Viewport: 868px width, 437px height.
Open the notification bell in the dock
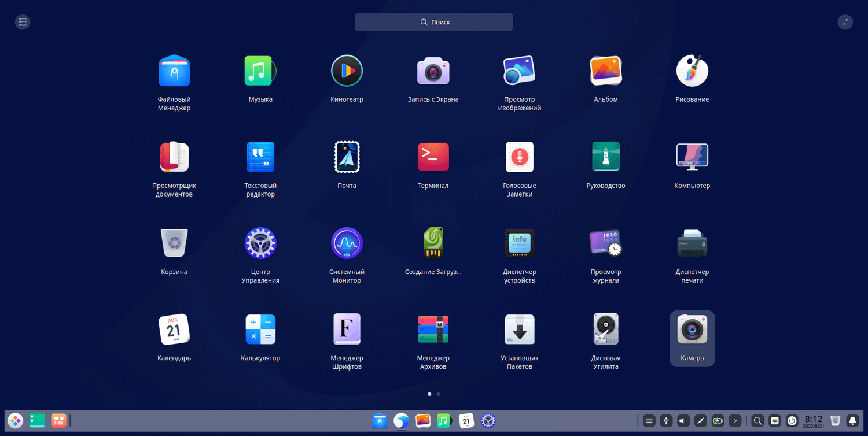[852, 421]
